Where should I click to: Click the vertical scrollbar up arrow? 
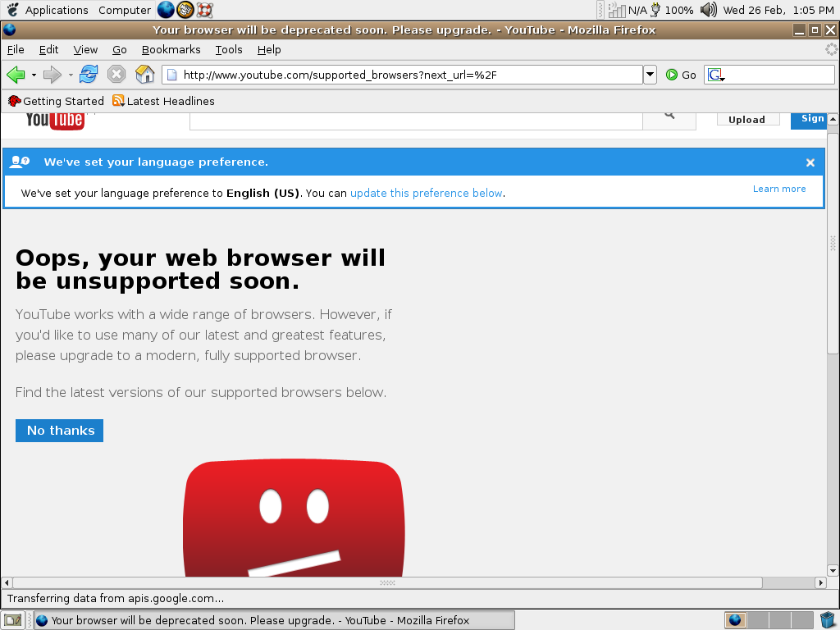coord(833,120)
